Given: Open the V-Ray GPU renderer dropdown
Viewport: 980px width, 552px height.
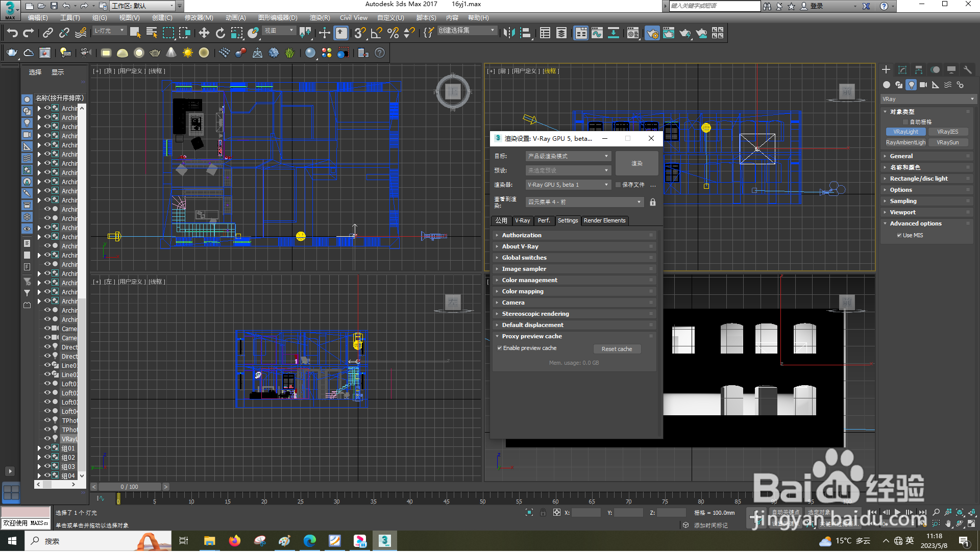Looking at the screenshot, I should pyautogui.click(x=568, y=185).
